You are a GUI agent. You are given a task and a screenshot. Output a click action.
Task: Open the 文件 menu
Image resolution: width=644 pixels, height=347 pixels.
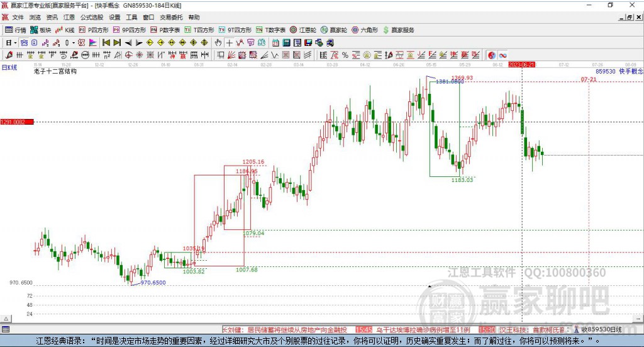(x=18, y=17)
